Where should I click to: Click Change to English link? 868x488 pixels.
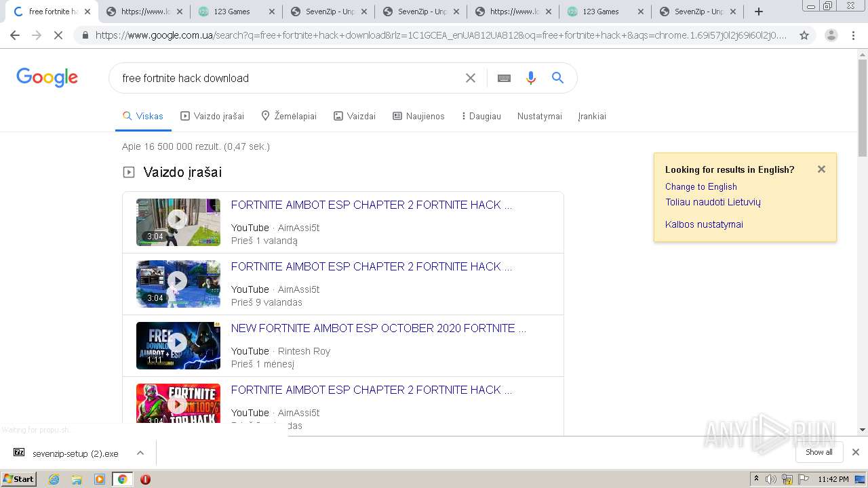coord(701,186)
